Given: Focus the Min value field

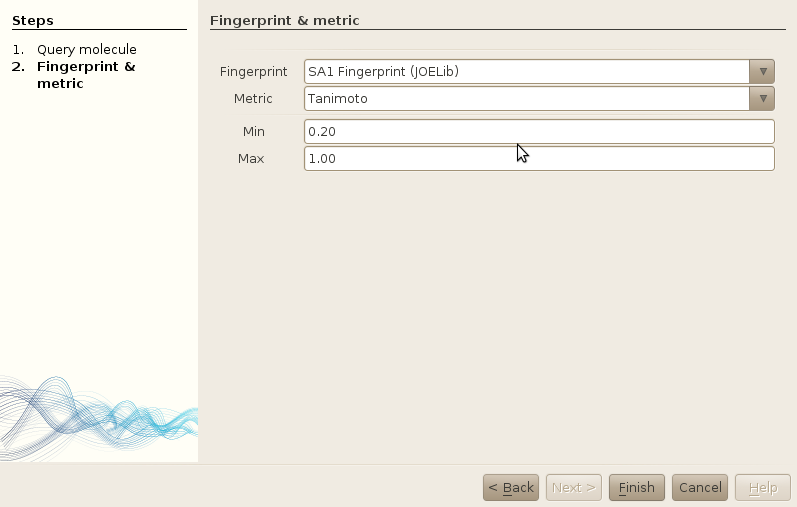Looking at the screenshot, I should pos(539,132).
